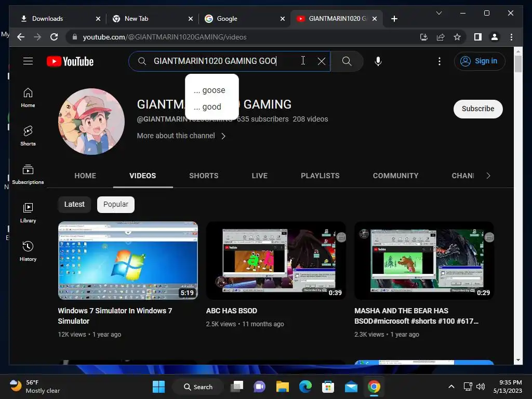
Task: Click the page vertical scrollbar thumb
Action: (518, 63)
